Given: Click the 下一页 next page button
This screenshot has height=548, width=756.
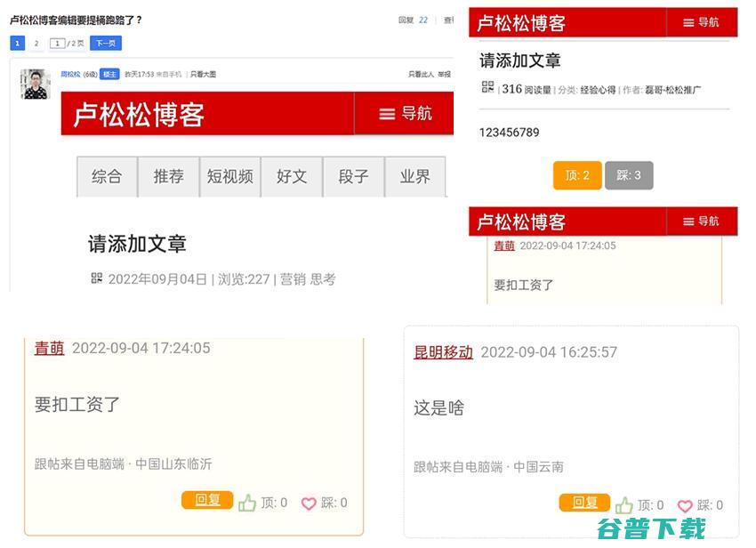Looking at the screenshot, I should [x=106, y=44].
